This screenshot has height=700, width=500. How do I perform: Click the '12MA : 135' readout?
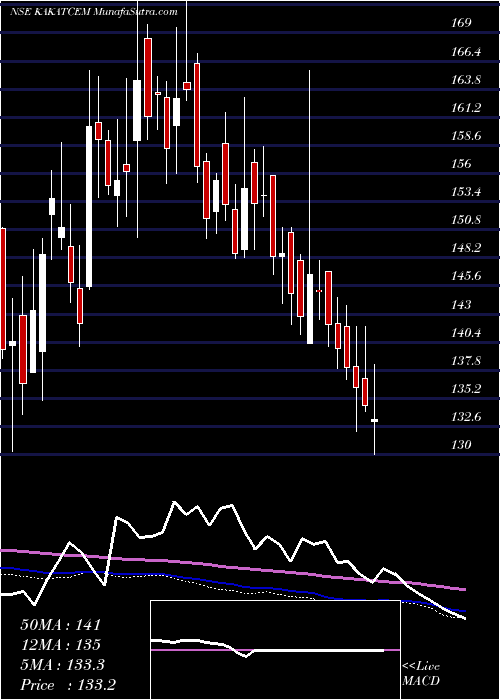[60, 644]
